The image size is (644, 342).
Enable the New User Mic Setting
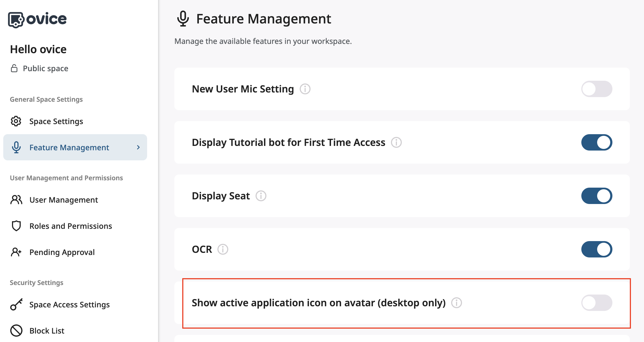click(597, 89)
